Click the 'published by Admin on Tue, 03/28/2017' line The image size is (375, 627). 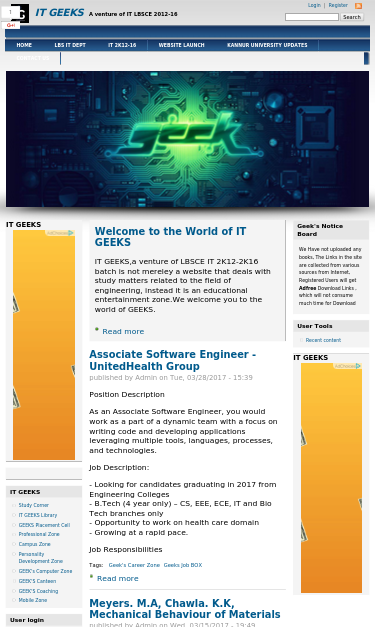pos(171,377)
